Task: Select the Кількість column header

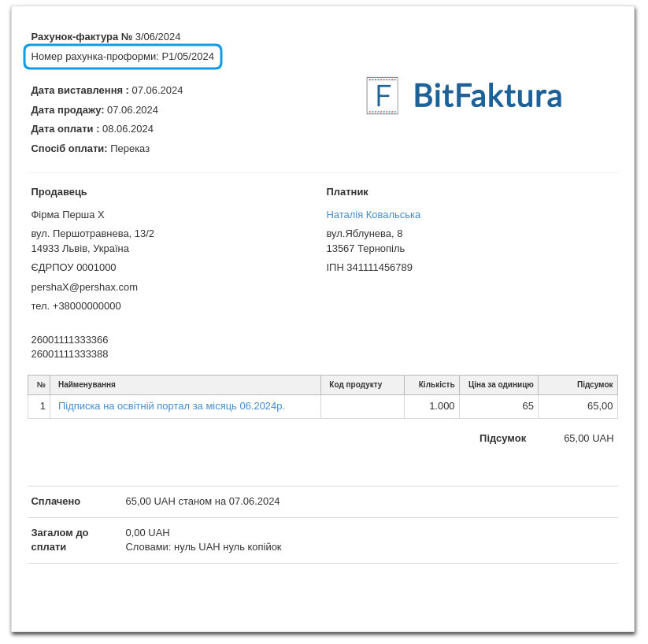Action: pyautogui.click(x=436, y=385)
